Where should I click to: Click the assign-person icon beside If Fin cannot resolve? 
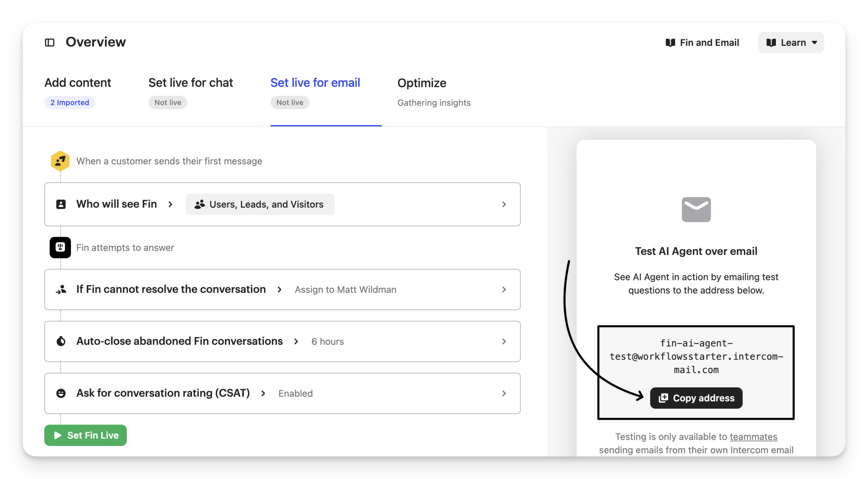[61, 290]
